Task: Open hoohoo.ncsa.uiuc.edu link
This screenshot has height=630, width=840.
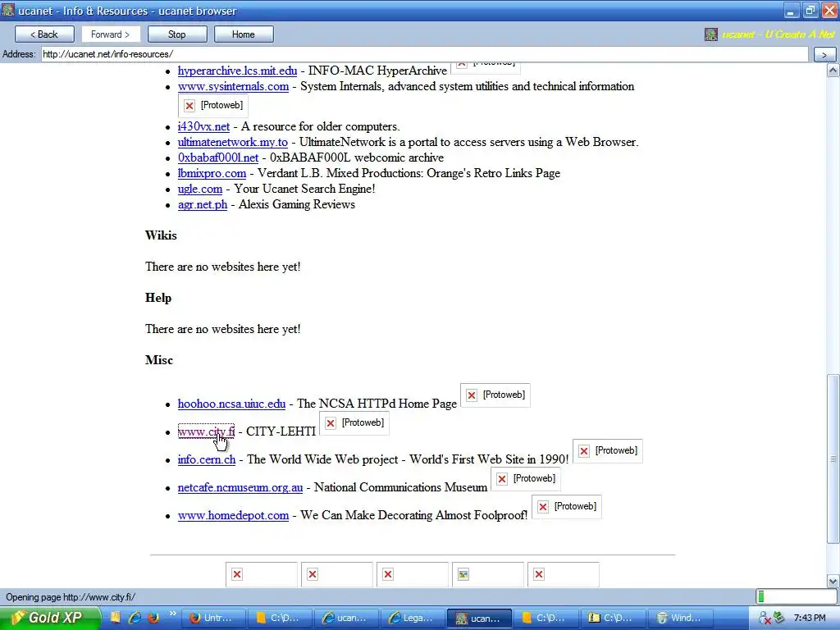Action: pyautogui.click(x=231, y=404)
